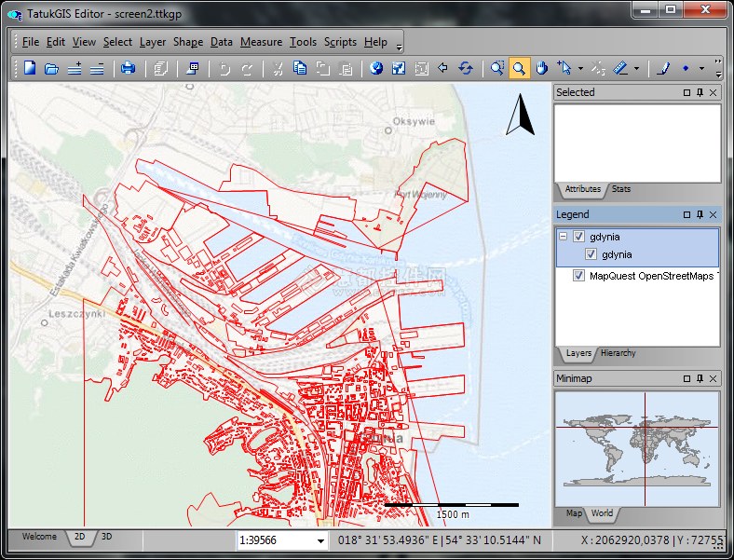Toggle the top gdynia layer checkbox

[579, 237]
